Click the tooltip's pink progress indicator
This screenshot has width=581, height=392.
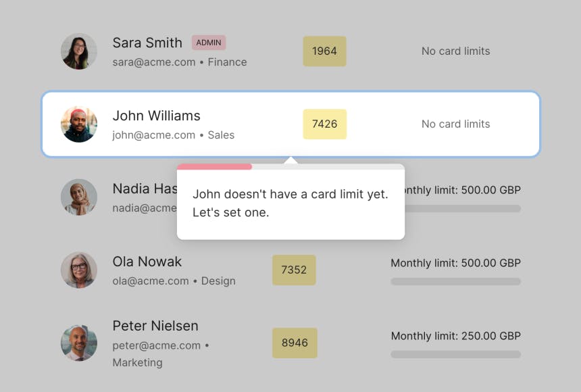(x=214, y=166)
